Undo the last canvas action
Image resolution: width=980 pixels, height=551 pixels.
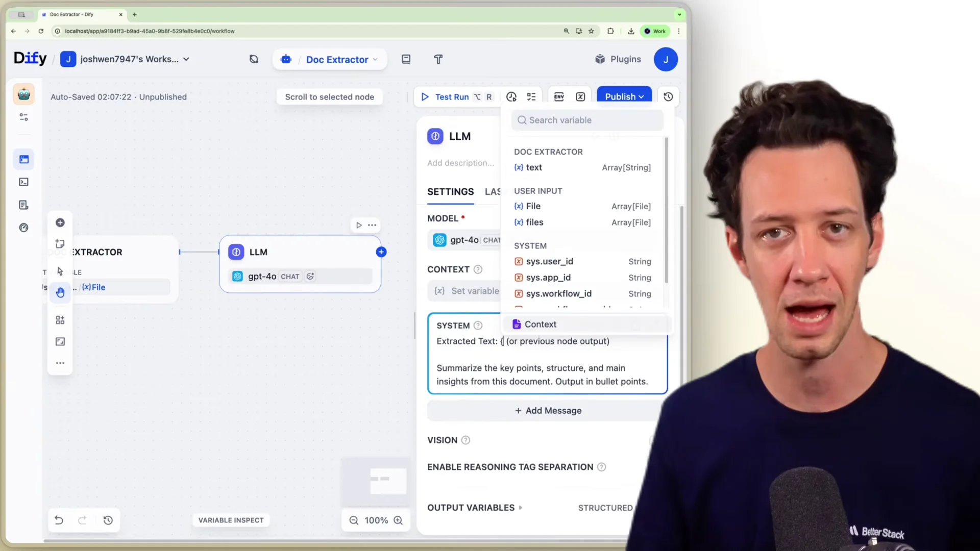[x=59, y=520]
